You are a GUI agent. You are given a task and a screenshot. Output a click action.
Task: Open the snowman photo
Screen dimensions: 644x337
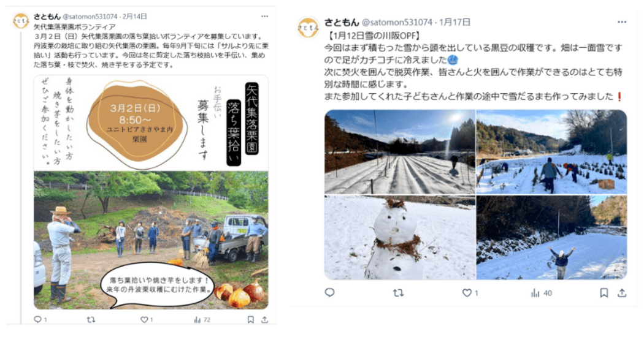coord(400,238)
